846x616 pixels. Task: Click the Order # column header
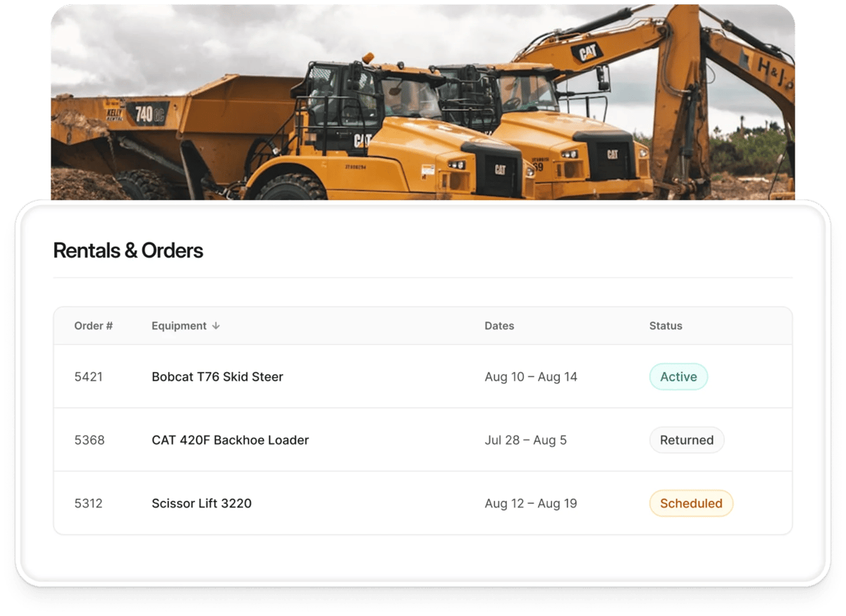pos(94,326)
